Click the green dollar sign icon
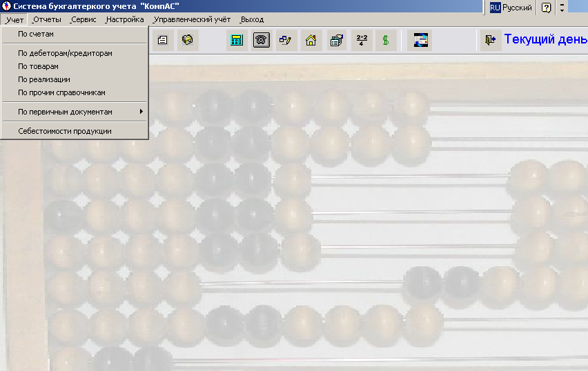 coord(386,40)
